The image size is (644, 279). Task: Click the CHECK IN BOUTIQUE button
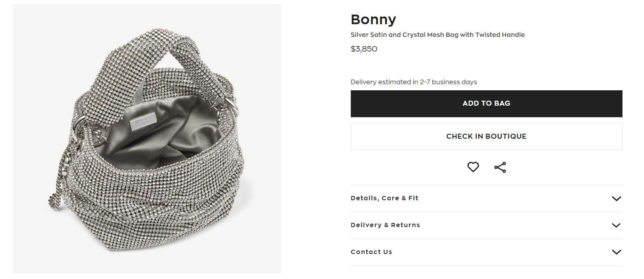point(486,136)
